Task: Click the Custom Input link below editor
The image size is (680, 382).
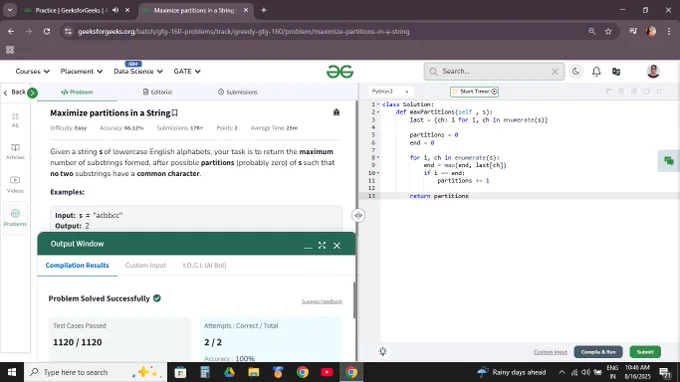Action: point(550,352)
